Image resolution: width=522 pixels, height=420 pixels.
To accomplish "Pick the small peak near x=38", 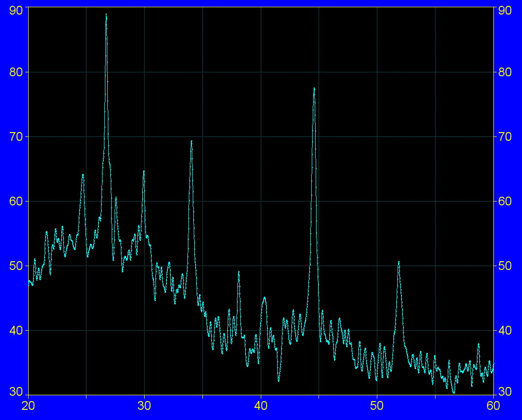I will (x=238, y=272).
